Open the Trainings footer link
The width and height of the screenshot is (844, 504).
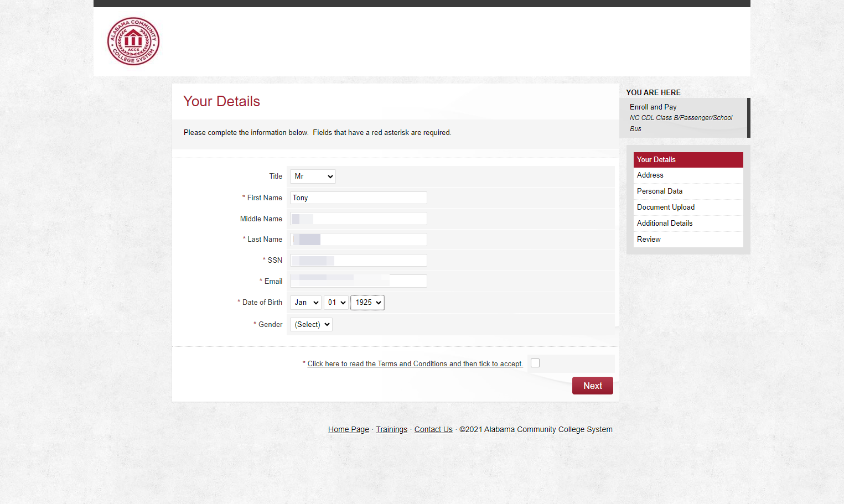pyautogui.click(x=392, y=429)
